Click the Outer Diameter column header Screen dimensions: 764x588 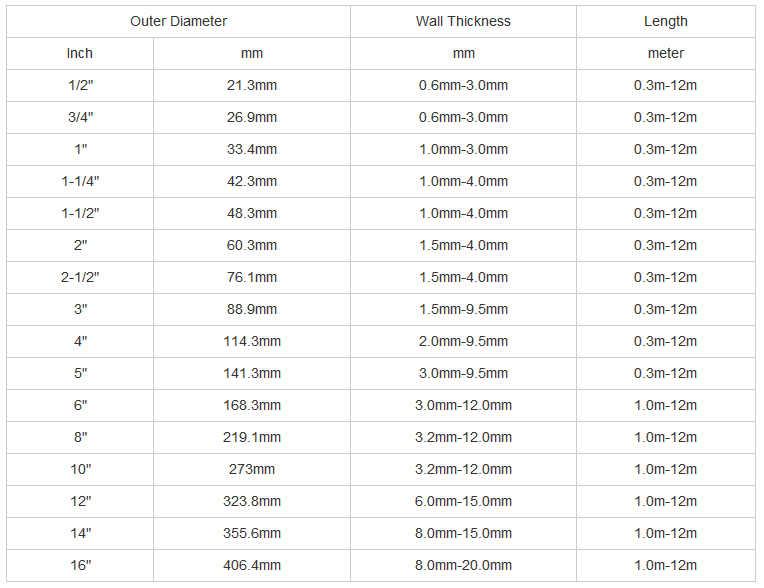click(178, 21)
